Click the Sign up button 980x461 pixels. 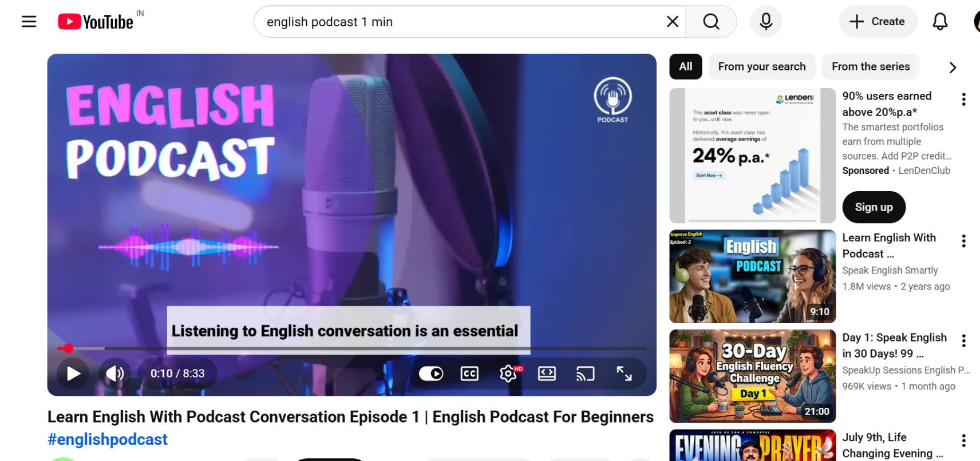[x=874, y=207]
